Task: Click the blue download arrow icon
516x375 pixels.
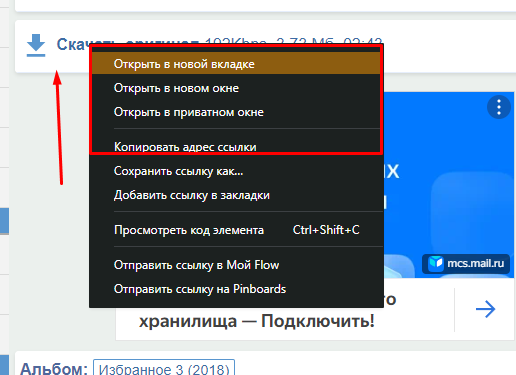Action: pos(36,45)
